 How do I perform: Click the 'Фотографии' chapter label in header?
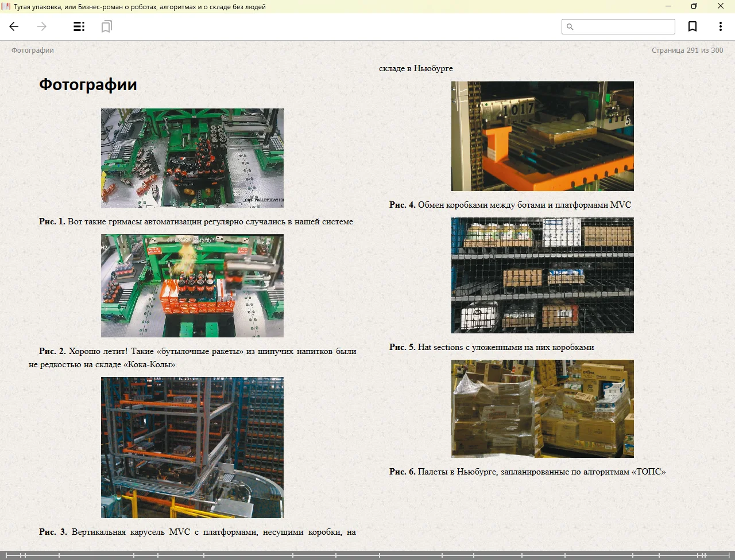pos(33,50)
